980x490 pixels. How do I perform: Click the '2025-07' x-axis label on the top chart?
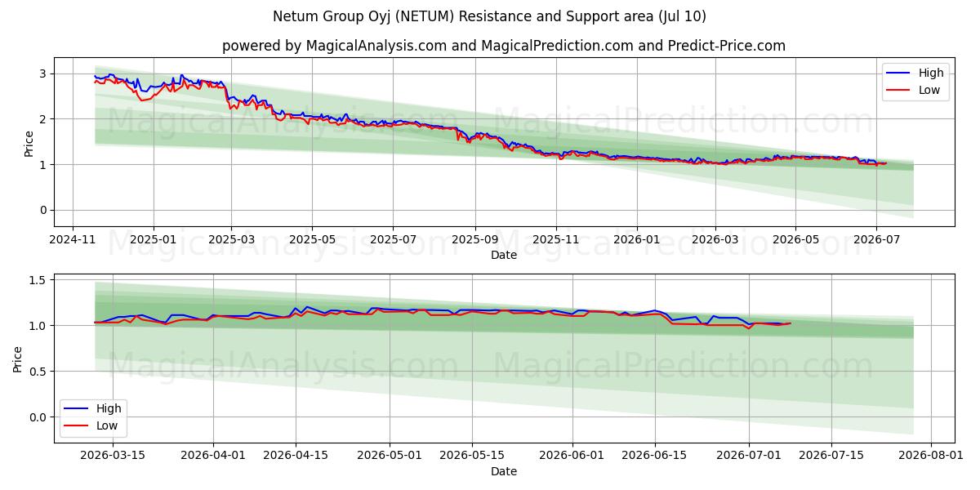pos(393,240)
